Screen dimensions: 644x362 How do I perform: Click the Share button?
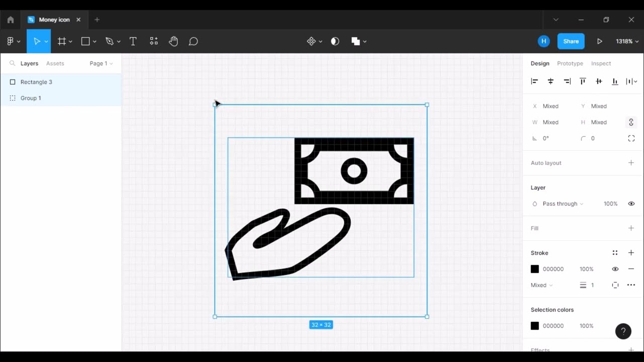(x=571, y=41)
